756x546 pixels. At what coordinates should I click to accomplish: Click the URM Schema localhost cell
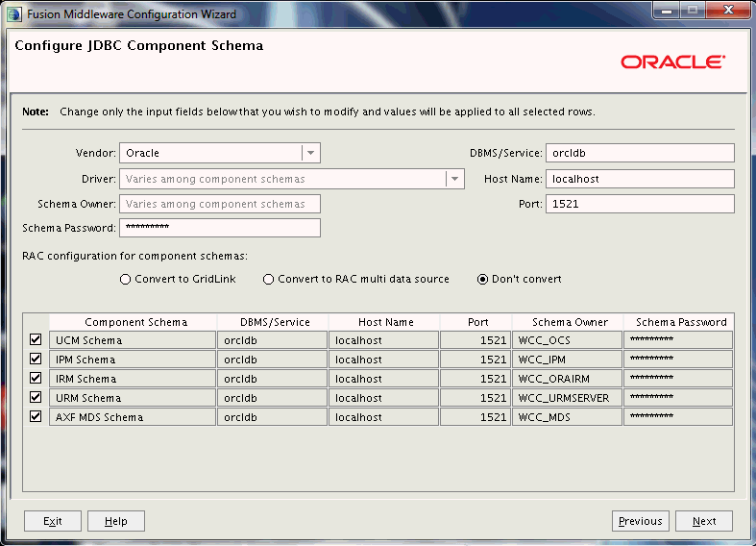click(384, 398)
